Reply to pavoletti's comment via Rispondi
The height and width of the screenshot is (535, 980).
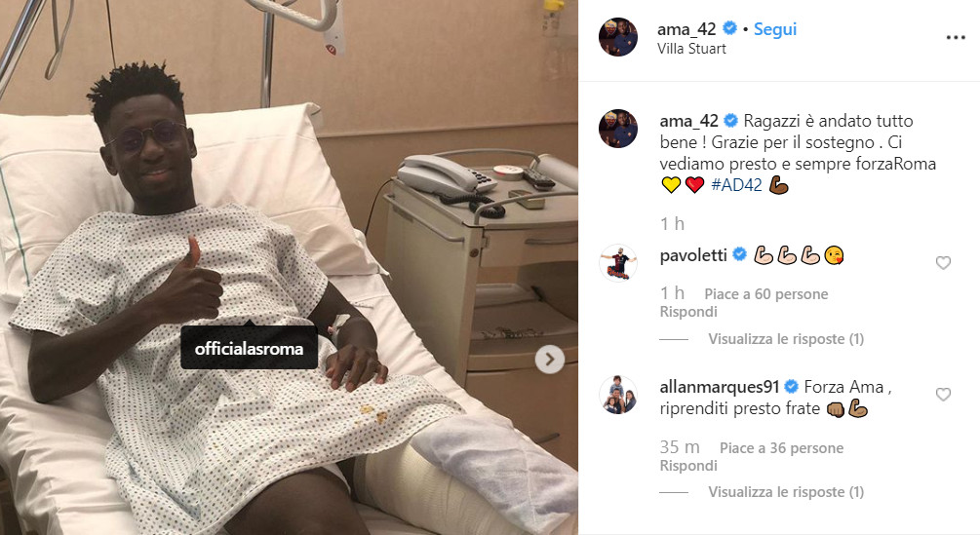pos(688,312)
